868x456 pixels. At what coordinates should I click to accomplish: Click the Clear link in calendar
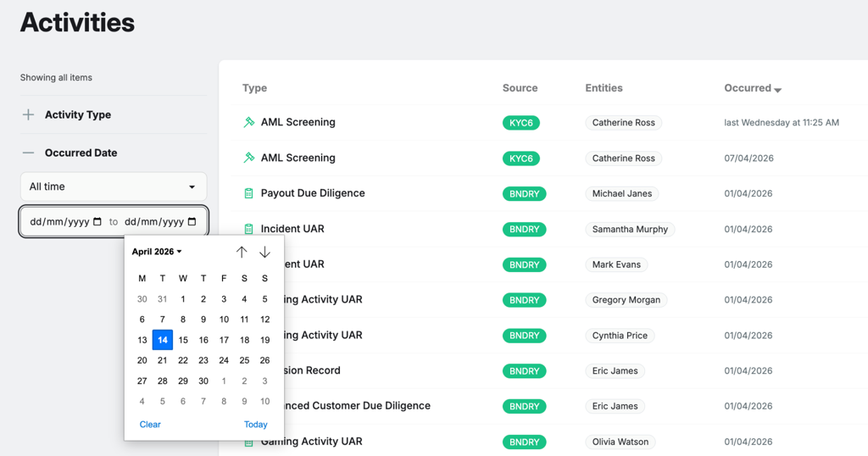point(150,425)
